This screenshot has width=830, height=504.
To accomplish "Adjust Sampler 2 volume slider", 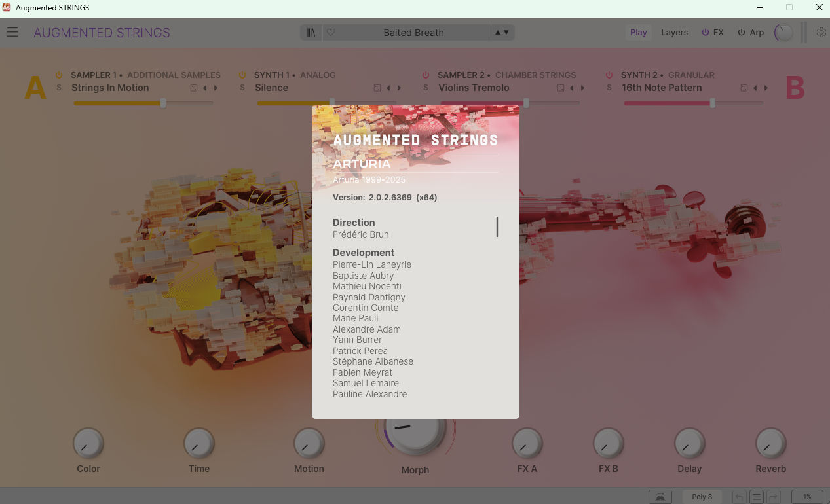I will tap(510, 103).
